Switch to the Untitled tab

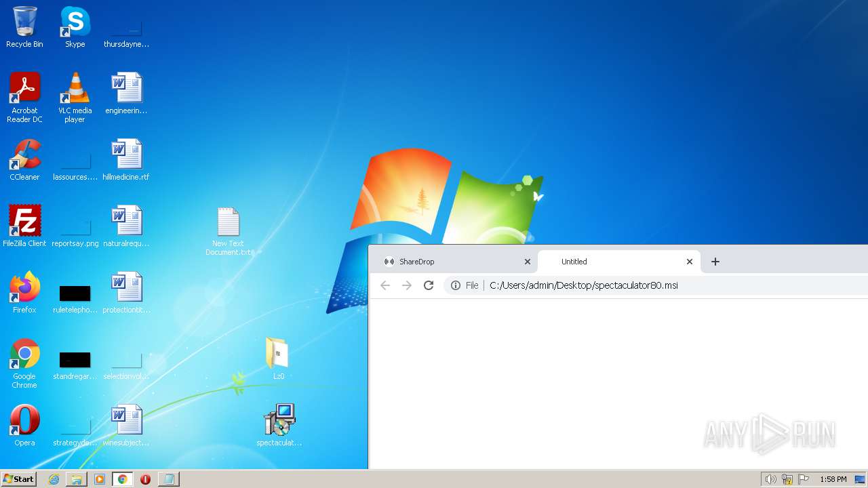[x=618, y=262]
